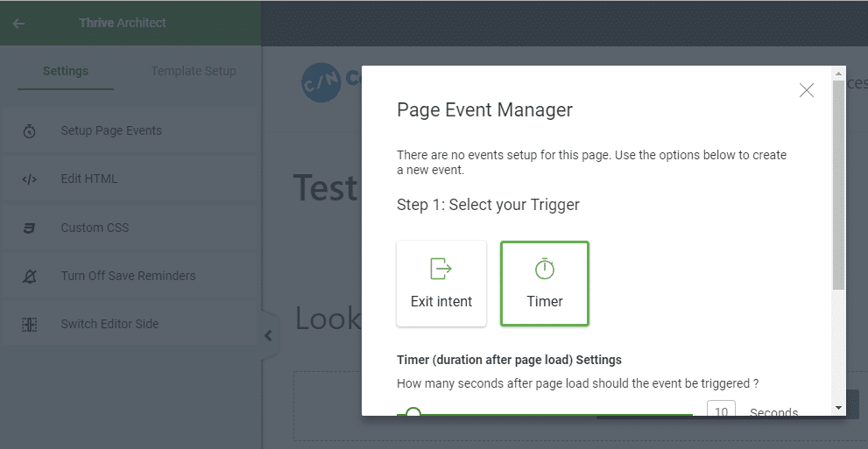Click the Switch Editor Side icon
Viewport: 868px width, 449px height.
29,325
